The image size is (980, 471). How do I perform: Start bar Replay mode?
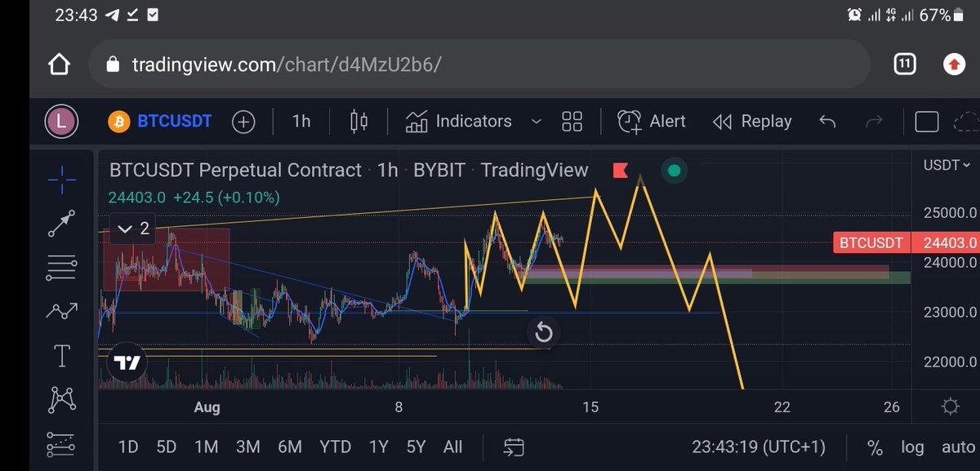coord(752,122)
